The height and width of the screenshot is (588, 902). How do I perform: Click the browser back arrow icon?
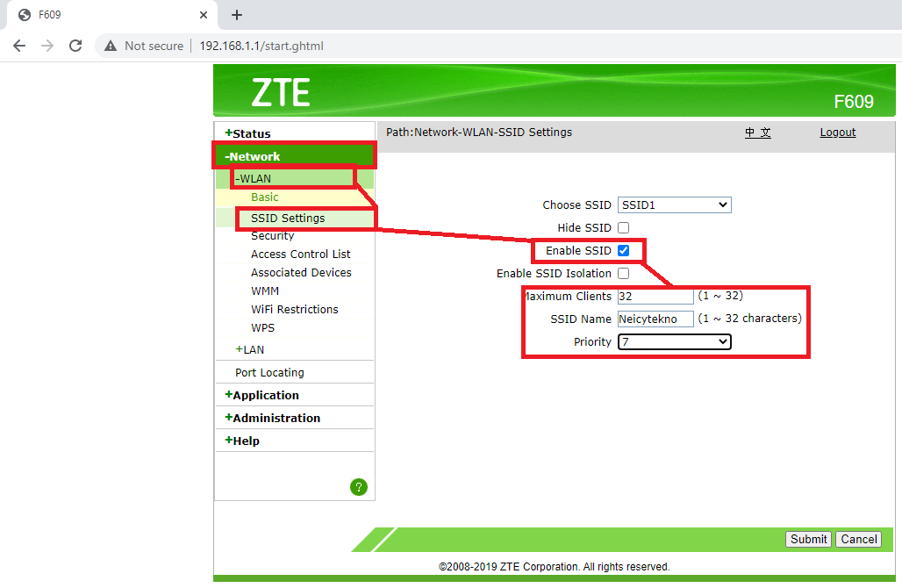19,45
